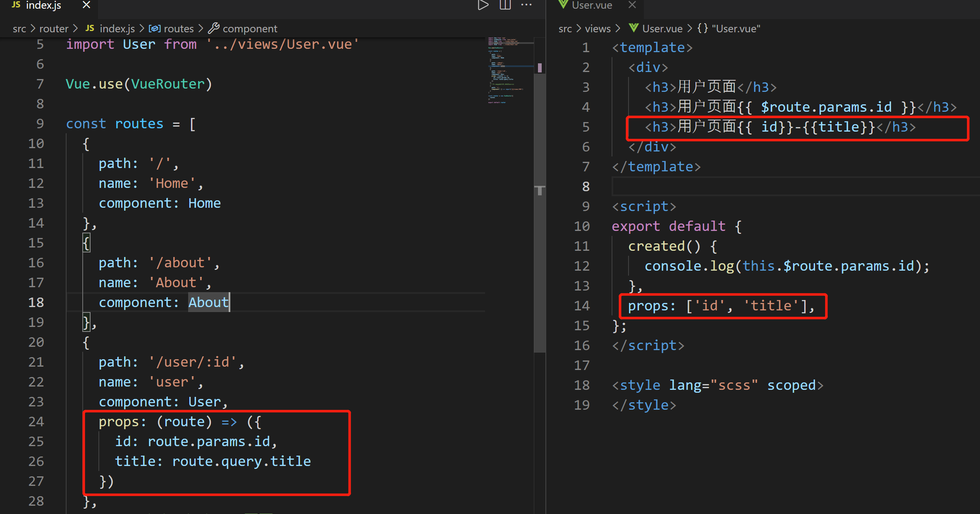Click the About identifier on line 18
This screenshot has height=514, width=980.
(x=208, y=303)
